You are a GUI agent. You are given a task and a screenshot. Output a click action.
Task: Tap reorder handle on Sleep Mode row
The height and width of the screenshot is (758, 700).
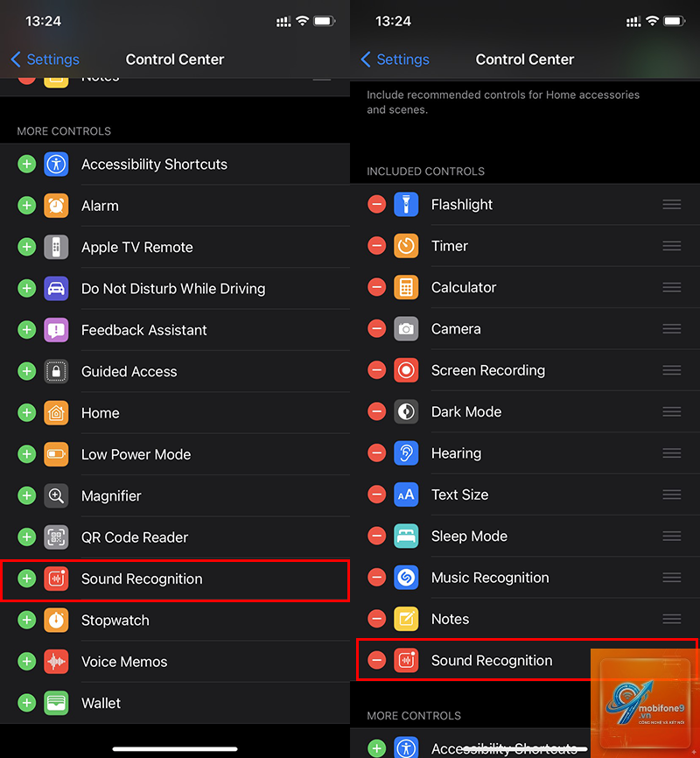[x=672, y=536]
